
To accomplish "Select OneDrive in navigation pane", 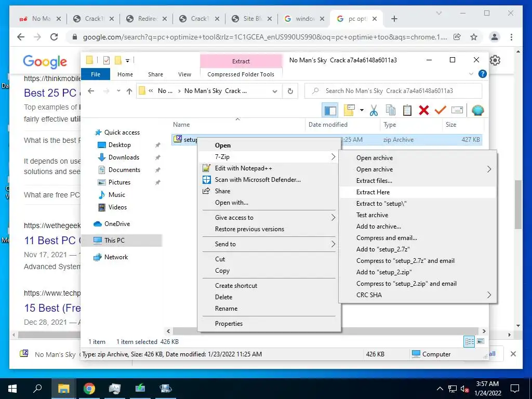I will pos(117,223).
